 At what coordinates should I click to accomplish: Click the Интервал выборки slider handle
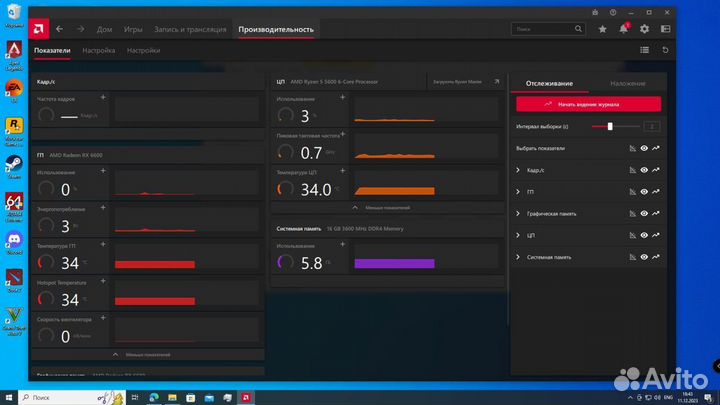pyautogui.click(x=610, y=126)
